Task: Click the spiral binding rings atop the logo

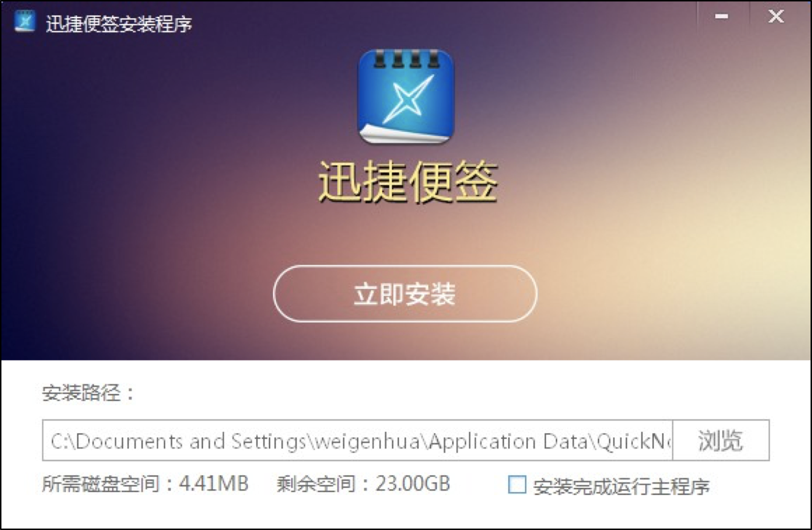Action: coord(407,59)
